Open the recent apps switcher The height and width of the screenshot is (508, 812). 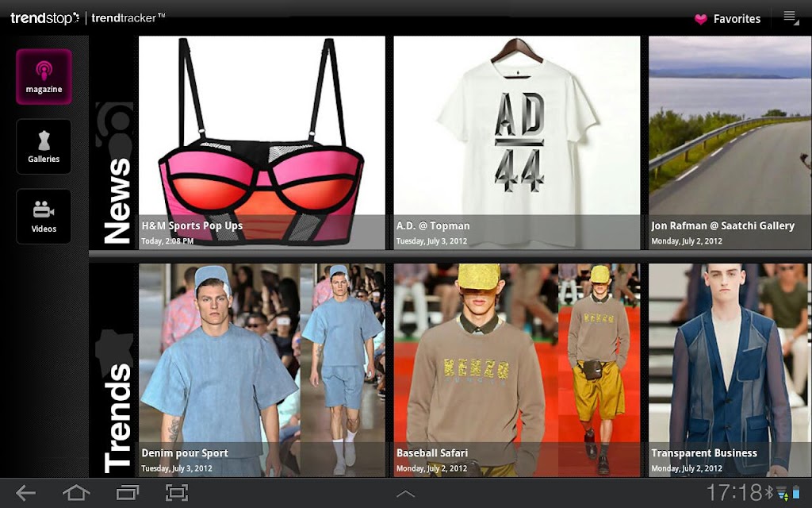(x=127, y=492)
